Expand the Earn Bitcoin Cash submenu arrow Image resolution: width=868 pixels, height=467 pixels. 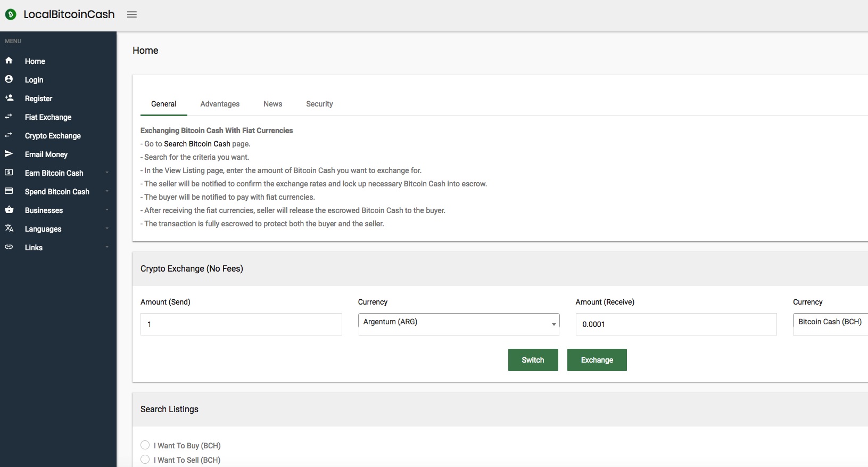(107, 173)
